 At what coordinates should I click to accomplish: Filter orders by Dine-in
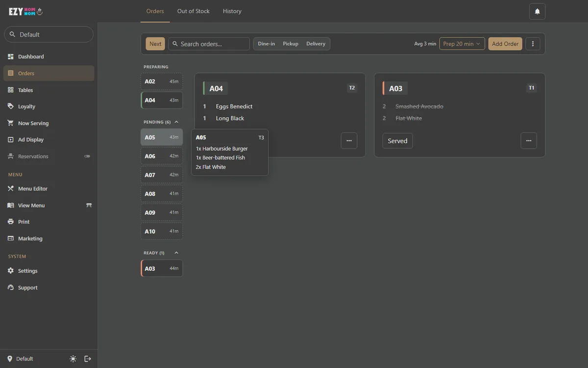click(x=267, y=44)
